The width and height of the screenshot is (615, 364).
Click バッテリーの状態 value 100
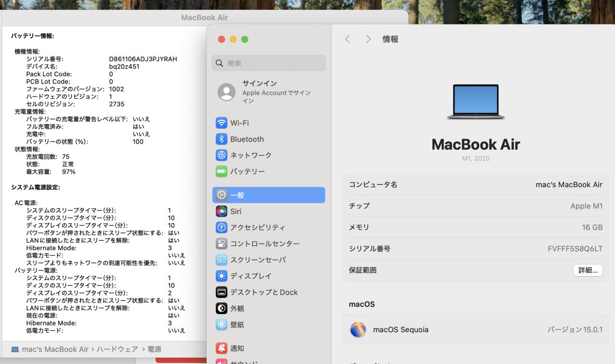tap(138, 142)
